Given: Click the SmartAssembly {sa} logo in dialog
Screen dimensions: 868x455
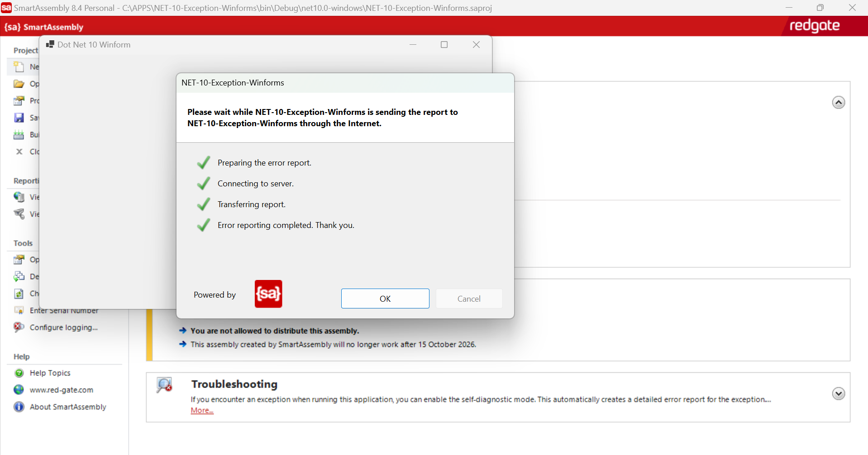Looking at the screenshot, I should tap(268, 294).
